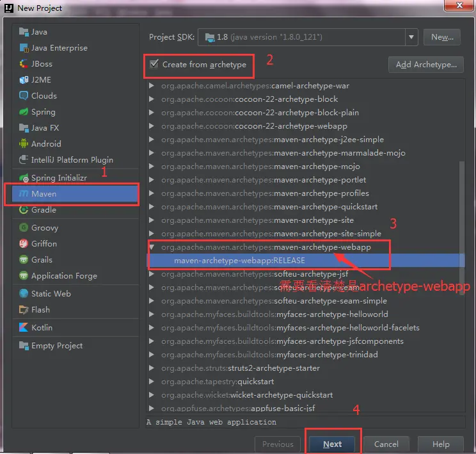Collapse maven-archetype-webapp node
This screenshot has height=454, width=476.
(x=152, y=247)
